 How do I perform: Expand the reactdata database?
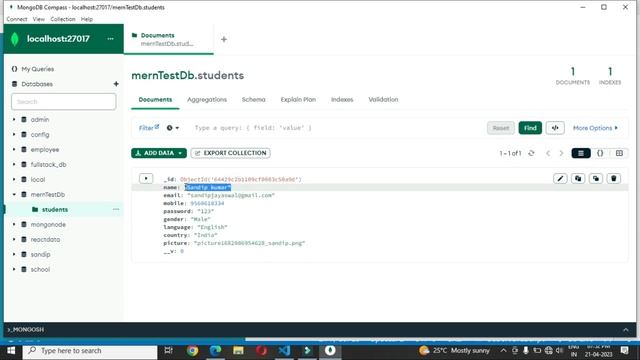click(x=14, y=239)
